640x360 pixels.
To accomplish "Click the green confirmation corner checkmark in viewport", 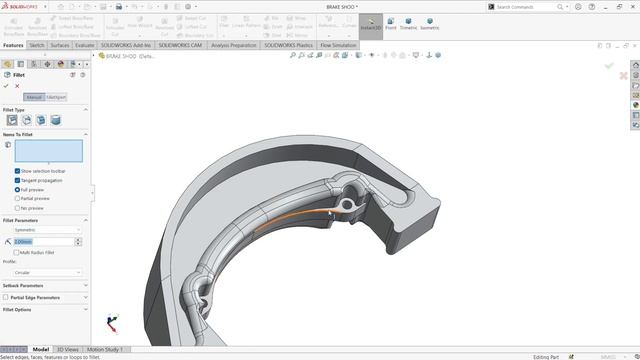I will (x=609, y=66).
